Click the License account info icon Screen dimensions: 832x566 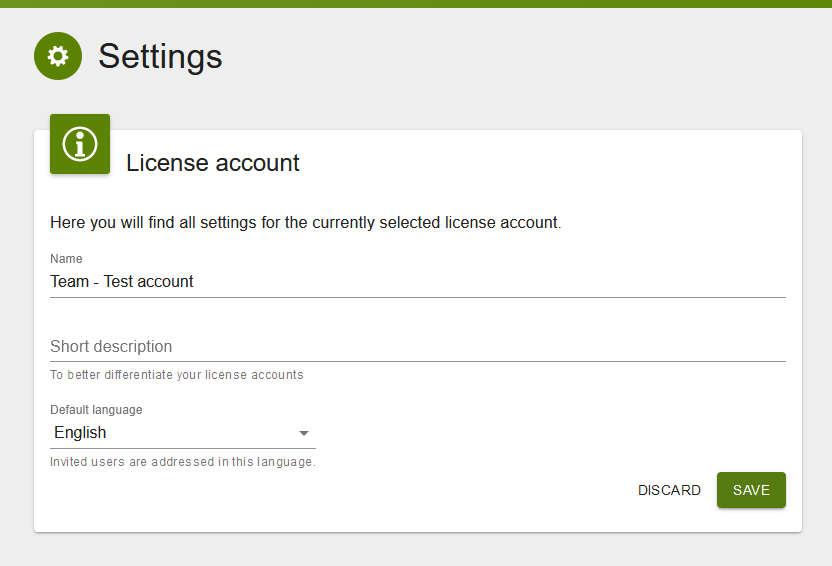point(80,144)
